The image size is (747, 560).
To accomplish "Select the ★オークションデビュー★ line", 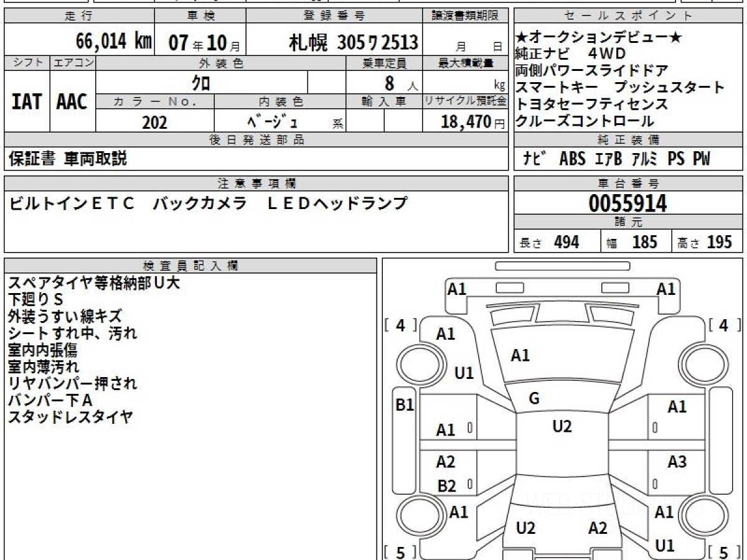I will pos(599,37).
